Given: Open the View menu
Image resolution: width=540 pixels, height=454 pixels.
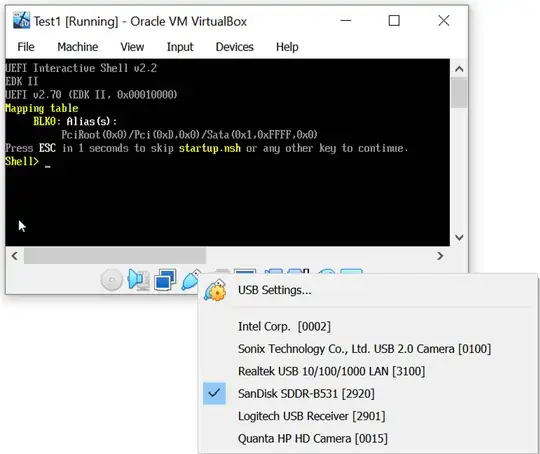Looking at the screenshot, I should pyautogui.click(x=132, y=47).
